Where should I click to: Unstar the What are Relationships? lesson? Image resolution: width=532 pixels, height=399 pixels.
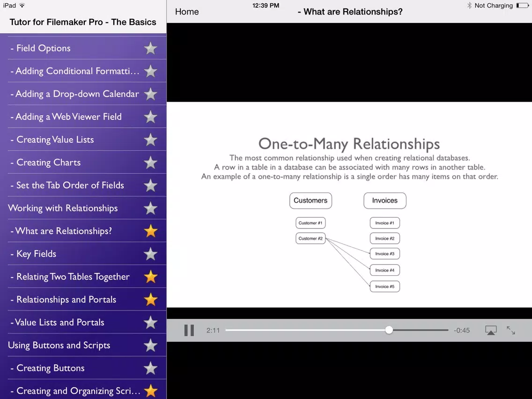[x=150, y=231]
